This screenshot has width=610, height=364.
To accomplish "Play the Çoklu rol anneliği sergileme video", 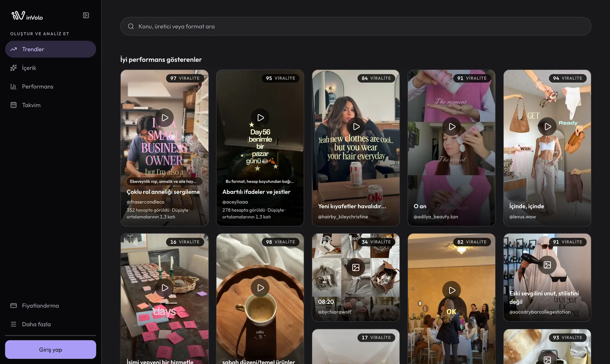I will [x=165, y=118].
